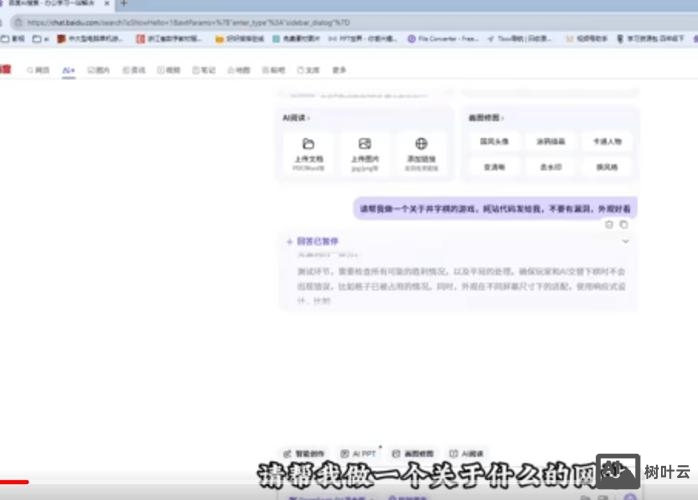Click the copy icon under the user message
Viewport: 698px width, 500px height.
click(624, 224)
